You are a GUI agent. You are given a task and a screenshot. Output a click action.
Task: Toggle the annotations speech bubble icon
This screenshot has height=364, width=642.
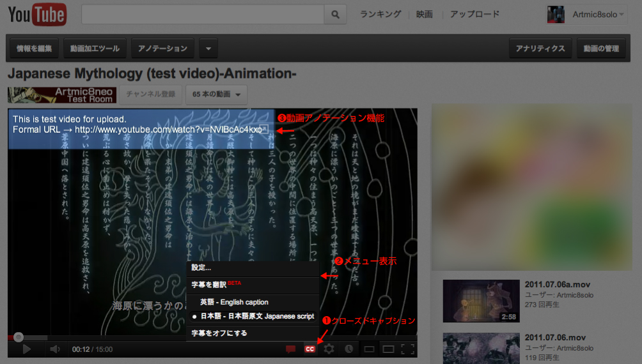point(291,349)
